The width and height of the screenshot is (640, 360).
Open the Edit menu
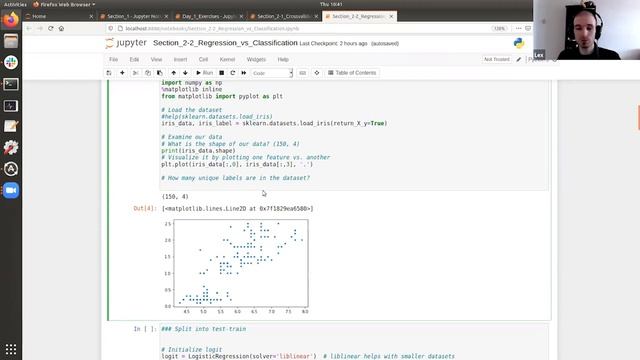click(134, 60)
